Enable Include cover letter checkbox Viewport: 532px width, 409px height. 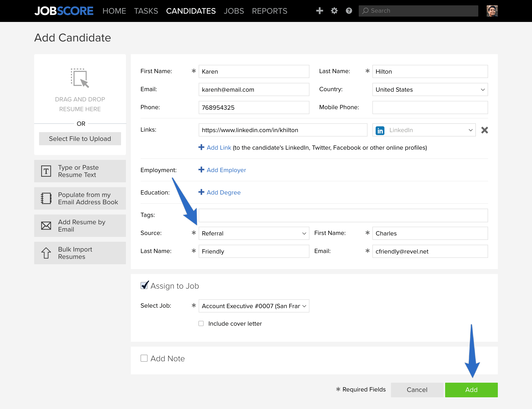coord(201,323)
